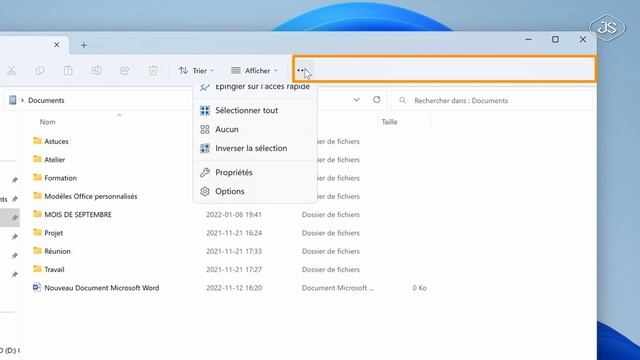Image resolution: width=640 pixels, height=360 pixels.
Task: Click the Options gear icon
Action: [x=205, y=191]
